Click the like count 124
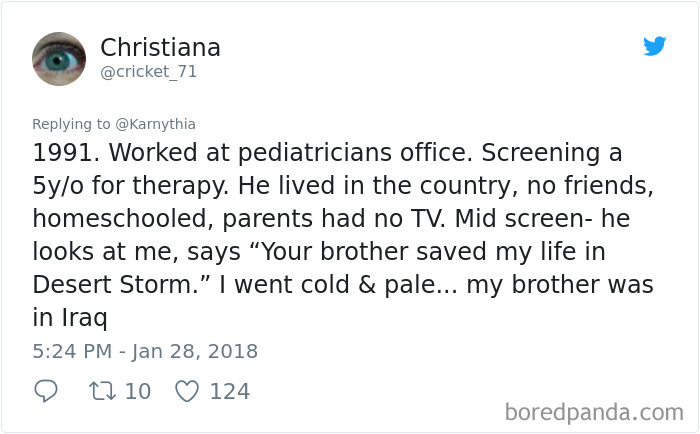Screen dimensions: 700x434 (x=230, y=392)
